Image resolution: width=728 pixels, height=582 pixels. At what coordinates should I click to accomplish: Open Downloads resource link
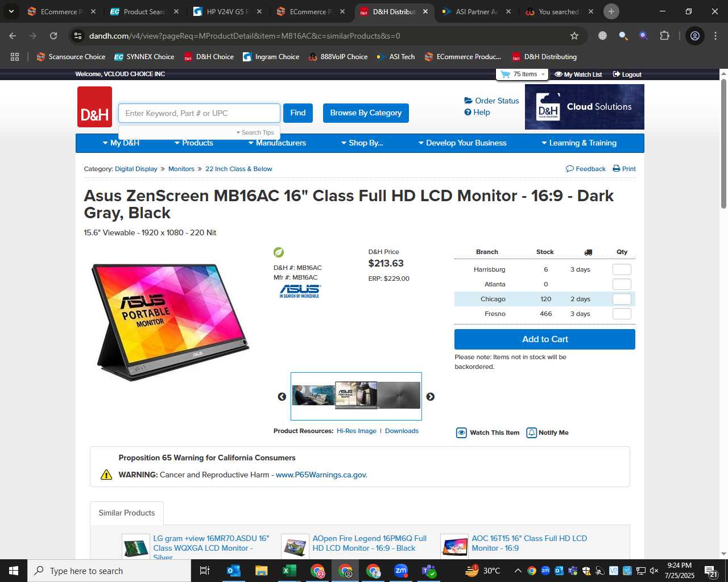(402, 431)
